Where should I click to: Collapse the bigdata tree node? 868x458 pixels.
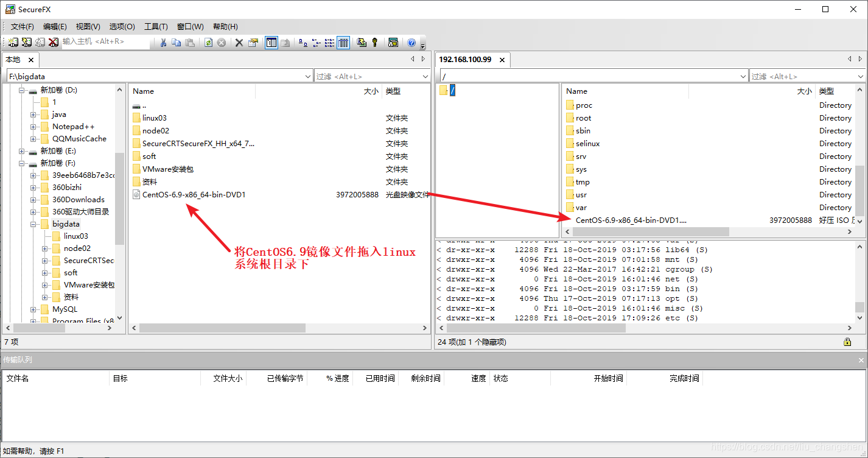point(33,224)
